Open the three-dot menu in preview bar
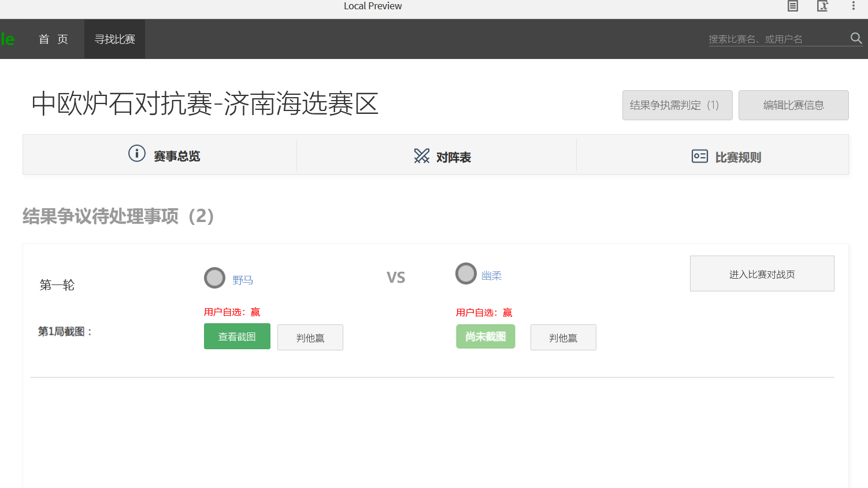The image size is (868, 488). point(853,6)
